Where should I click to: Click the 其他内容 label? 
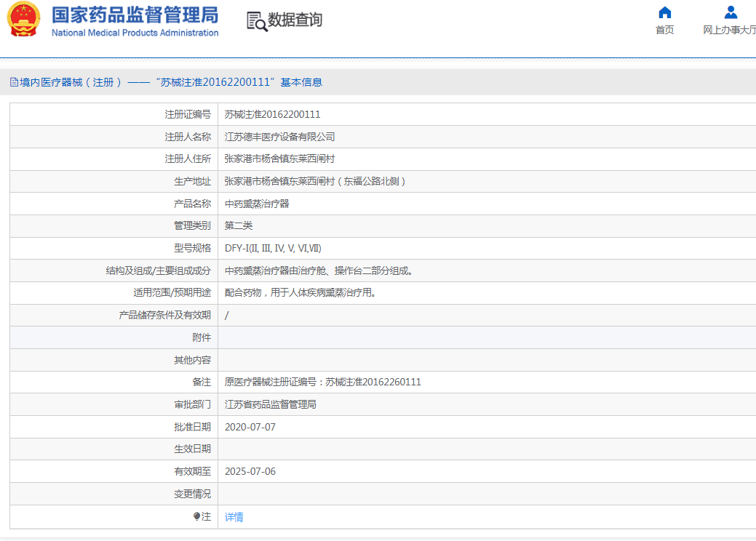tap(192, 360)
